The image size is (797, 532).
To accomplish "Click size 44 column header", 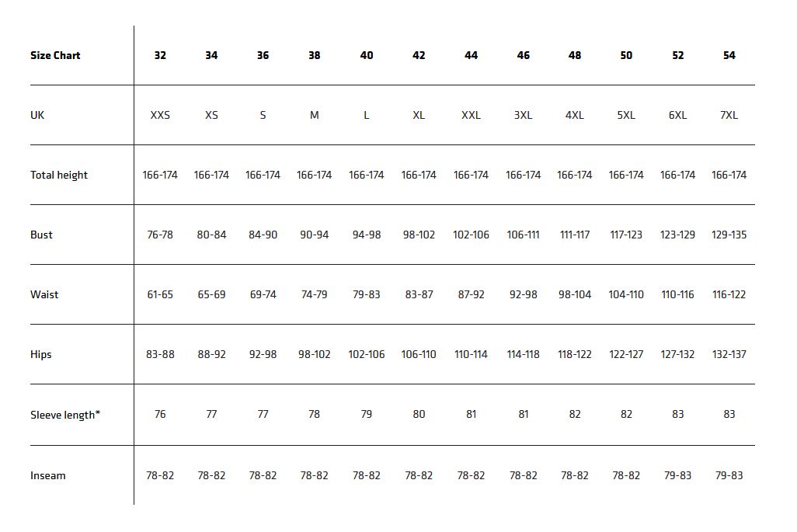I will point(471,55).
